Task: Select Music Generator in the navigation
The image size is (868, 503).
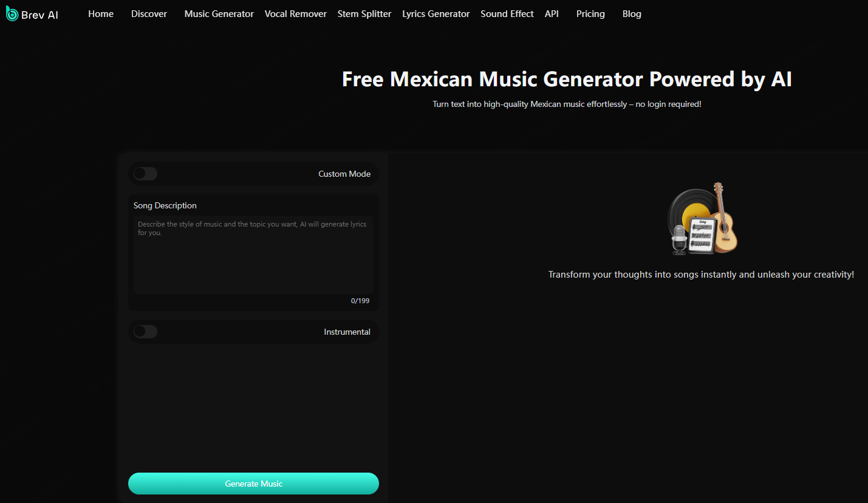Action: coord(219,13)
